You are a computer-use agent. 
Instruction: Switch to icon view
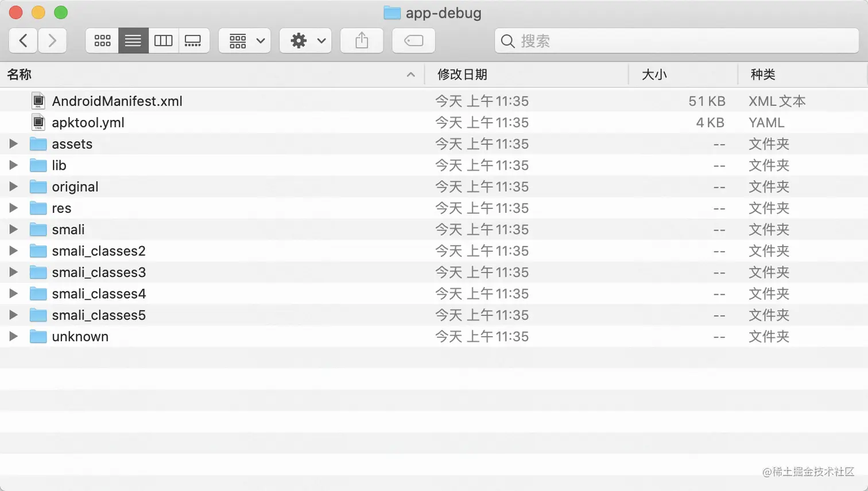(x=102, y=41)
